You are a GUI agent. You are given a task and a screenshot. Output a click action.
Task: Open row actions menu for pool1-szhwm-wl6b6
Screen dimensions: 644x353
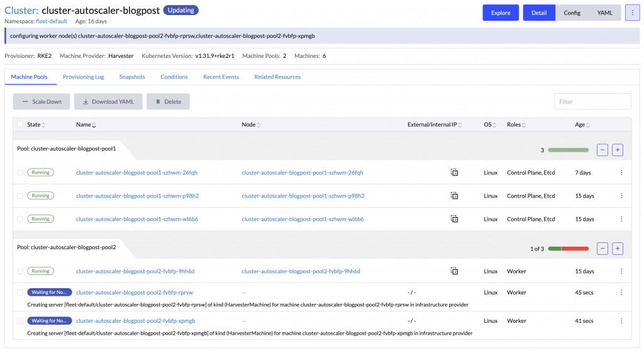pyautogui.click(x=621, y=219)
